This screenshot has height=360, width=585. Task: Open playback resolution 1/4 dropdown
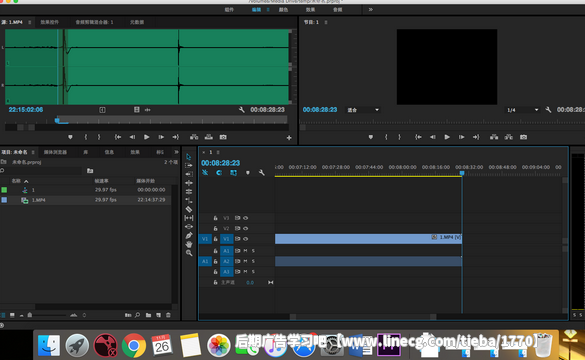tap(522, 110)
